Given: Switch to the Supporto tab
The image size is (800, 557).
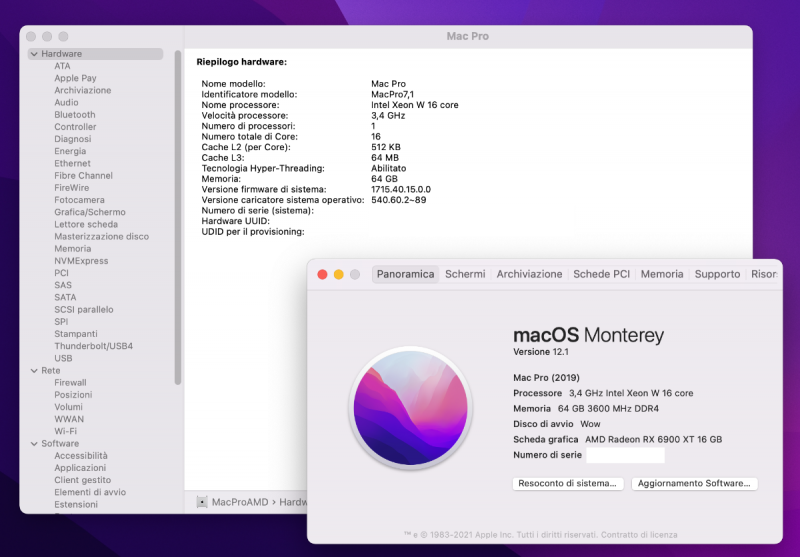Looking at the screenshot, I should [717, 274].
